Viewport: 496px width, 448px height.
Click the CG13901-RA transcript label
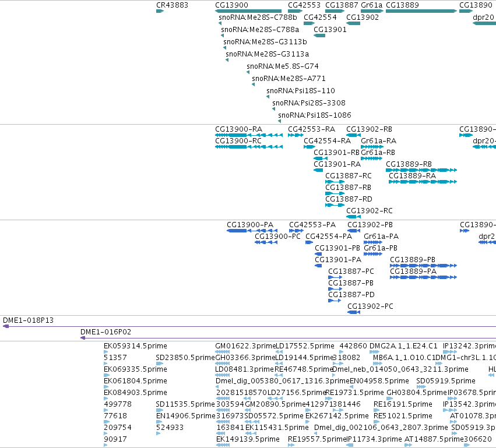337,164
